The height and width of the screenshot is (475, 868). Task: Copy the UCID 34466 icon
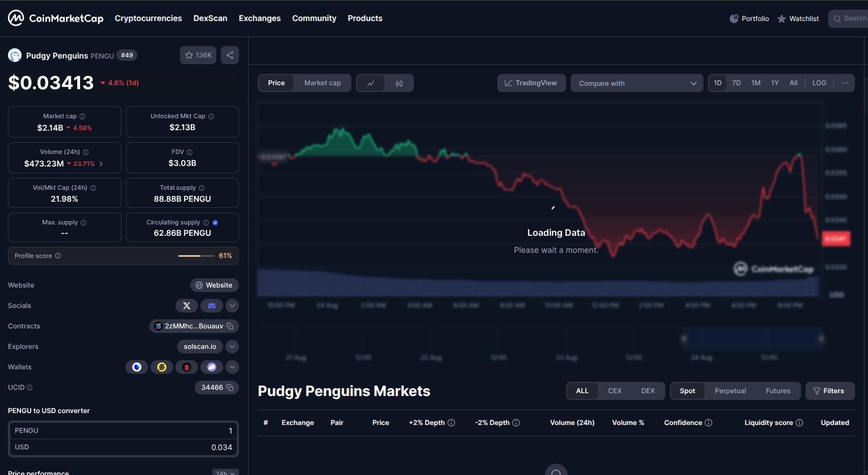(230, 388)
